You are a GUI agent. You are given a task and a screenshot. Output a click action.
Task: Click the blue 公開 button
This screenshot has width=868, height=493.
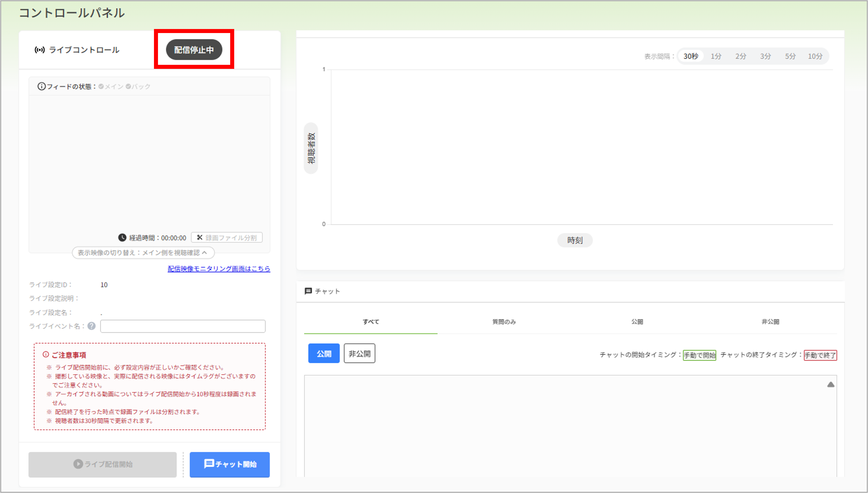[324, 353]
